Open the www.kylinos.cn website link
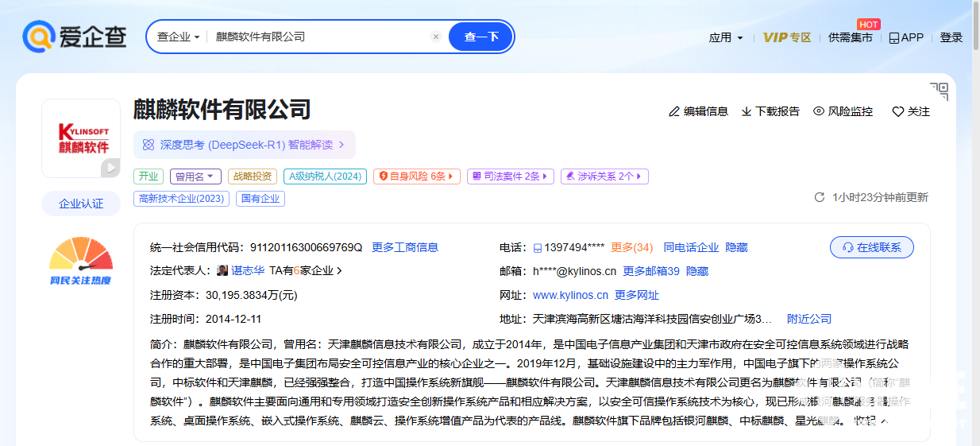The image size is (980, 446). (x=570, y=295)
